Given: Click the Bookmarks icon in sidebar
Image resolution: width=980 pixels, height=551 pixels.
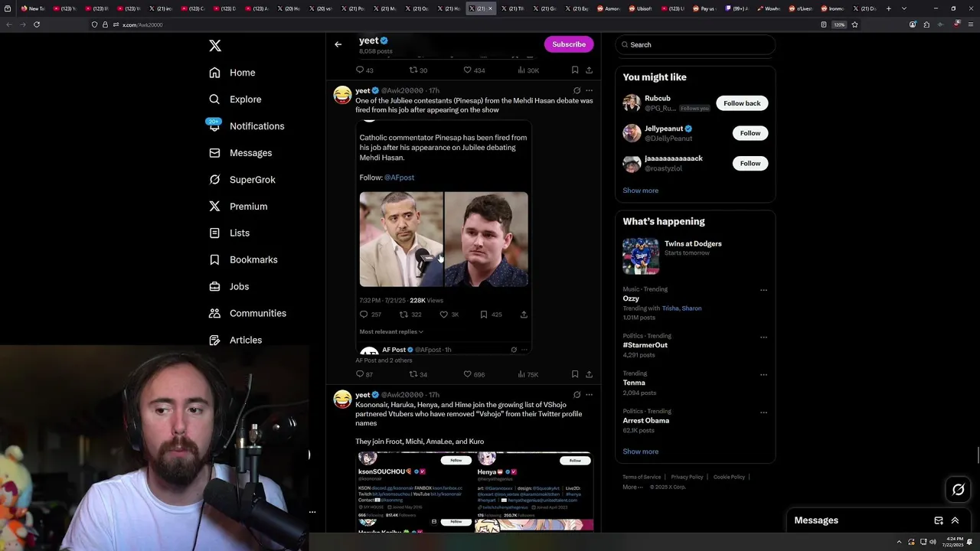Looking at the screenshot, I should [214, 259].
